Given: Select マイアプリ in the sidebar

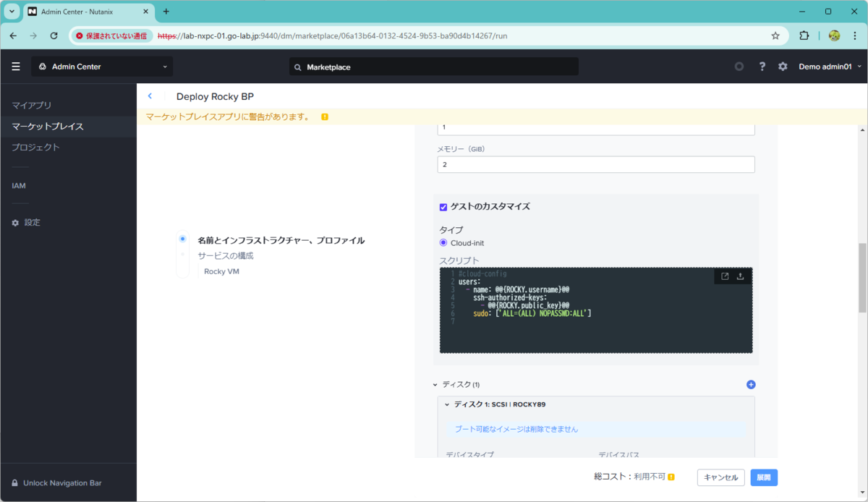Looking at the screenshot, I should 32,106.
